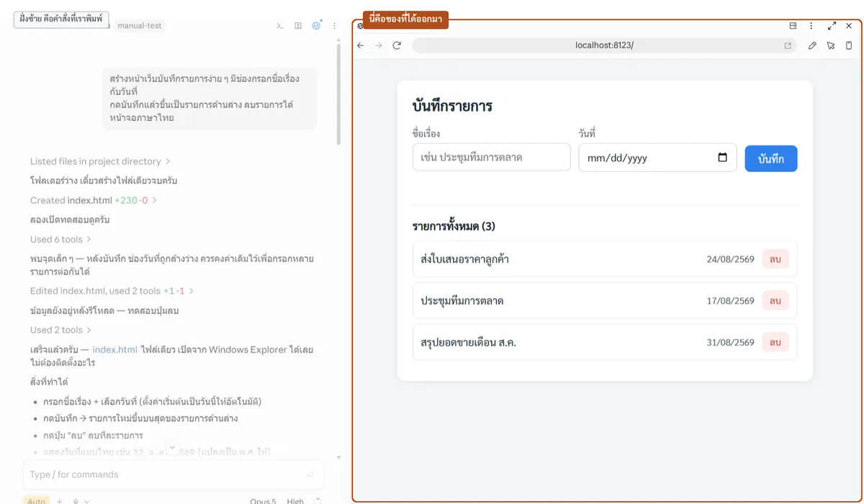The width and height of the screenshot is (864, 504).
Task: Go back in the preview browser
Action: click(361, 45)
